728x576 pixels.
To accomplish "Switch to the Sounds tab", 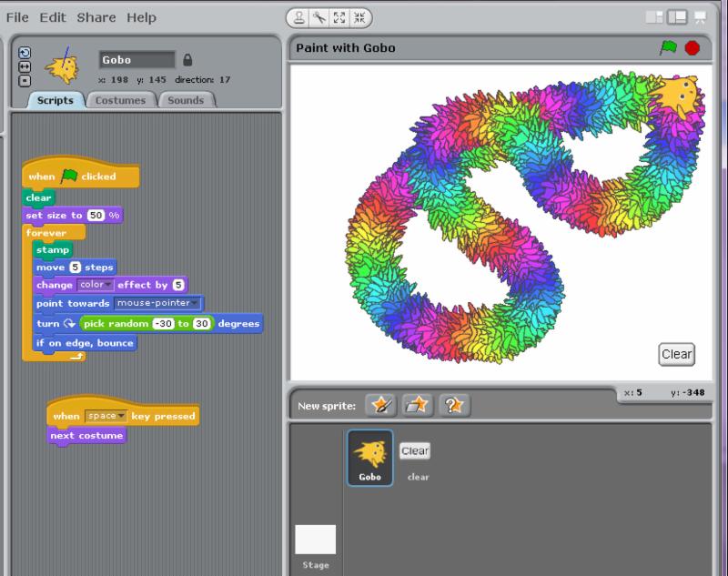I will [x=186, y=100].
